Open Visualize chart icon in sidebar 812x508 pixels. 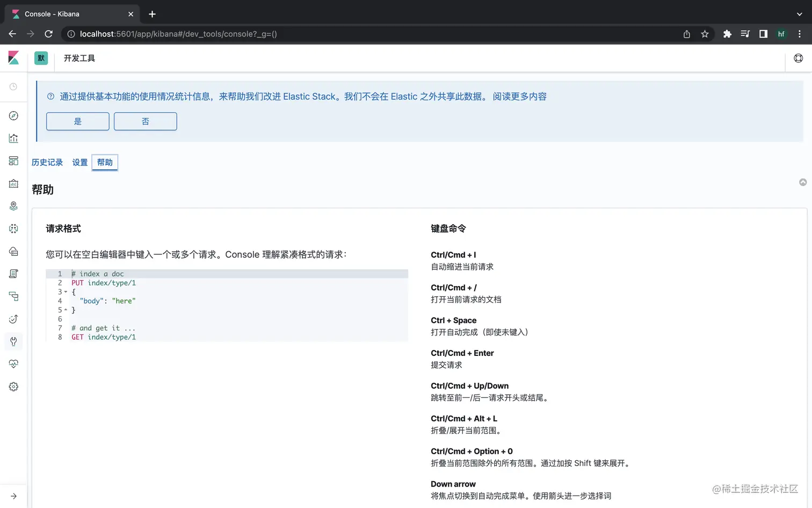pos(13,138)
